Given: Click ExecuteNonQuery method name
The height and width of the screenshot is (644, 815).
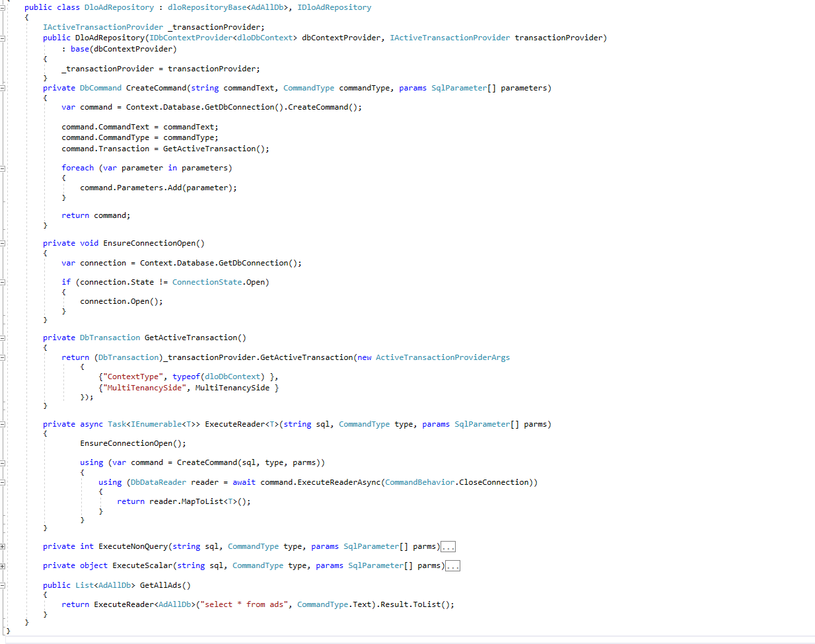Looking at the screenshot, I should coord(133,546).
